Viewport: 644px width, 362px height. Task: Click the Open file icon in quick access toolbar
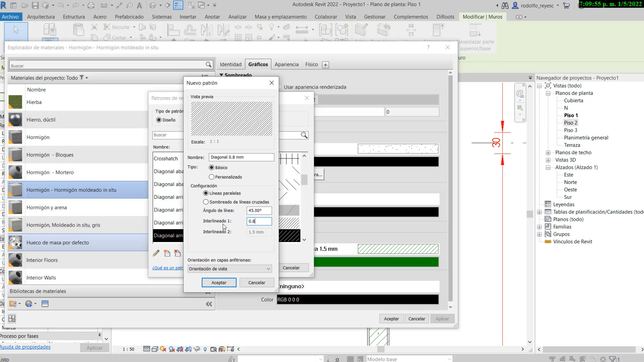(25, 5)
